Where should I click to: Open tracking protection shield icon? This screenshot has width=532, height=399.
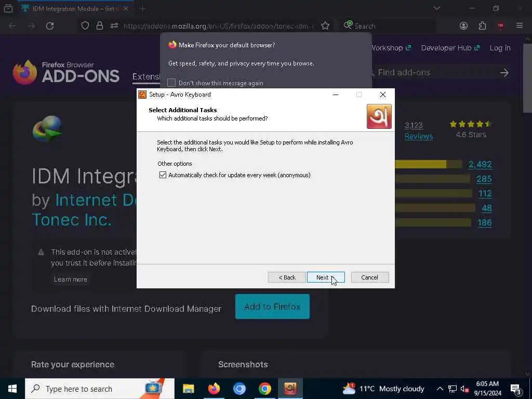point(85,26)
